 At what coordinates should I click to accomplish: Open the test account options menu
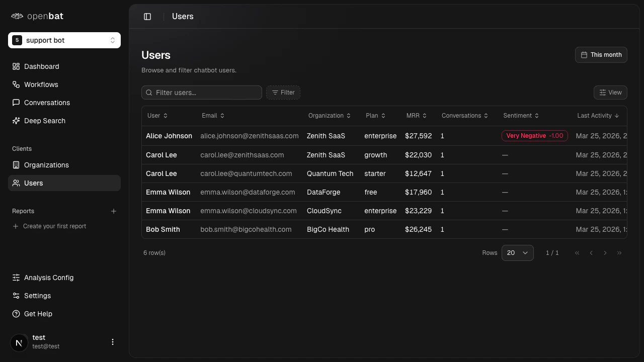(x=113, y=342)
